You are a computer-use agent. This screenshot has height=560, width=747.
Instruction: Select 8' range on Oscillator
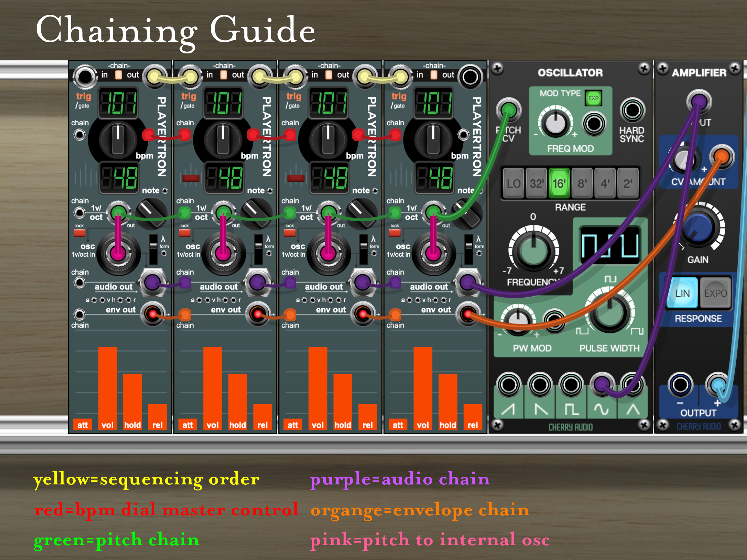(582, 183)
